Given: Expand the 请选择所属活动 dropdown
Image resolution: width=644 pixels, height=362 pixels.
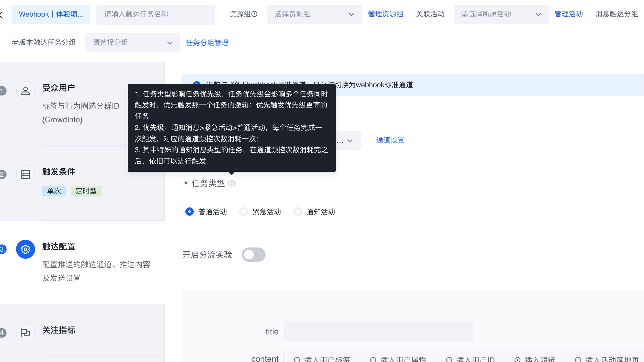Looking at the screenshot, I should coord(501,14).
